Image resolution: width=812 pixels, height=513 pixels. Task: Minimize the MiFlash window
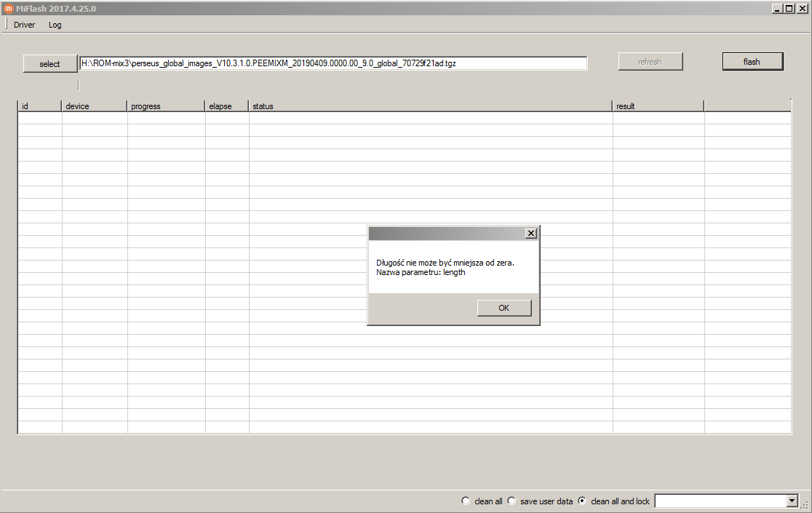click(778, 8)
